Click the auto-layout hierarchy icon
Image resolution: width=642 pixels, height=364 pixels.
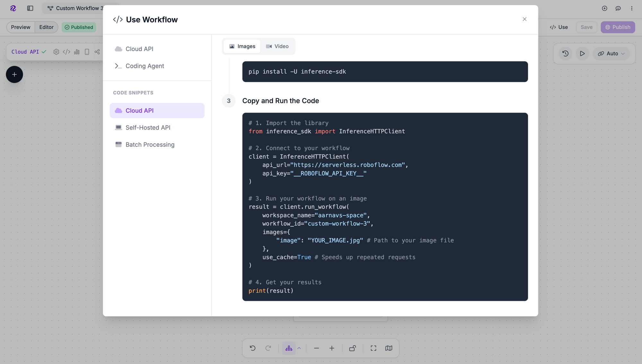click(289, 348)
